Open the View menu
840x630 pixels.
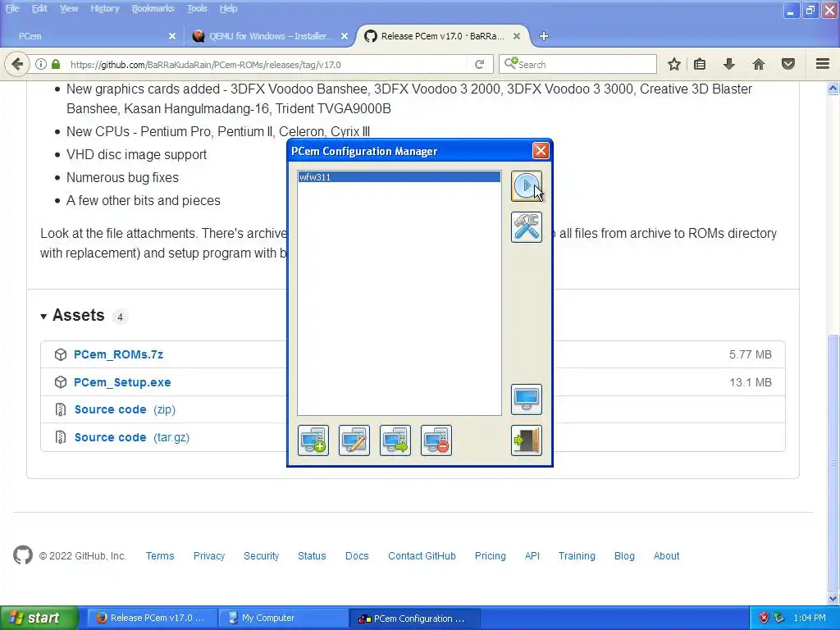[x=69, y=8]
